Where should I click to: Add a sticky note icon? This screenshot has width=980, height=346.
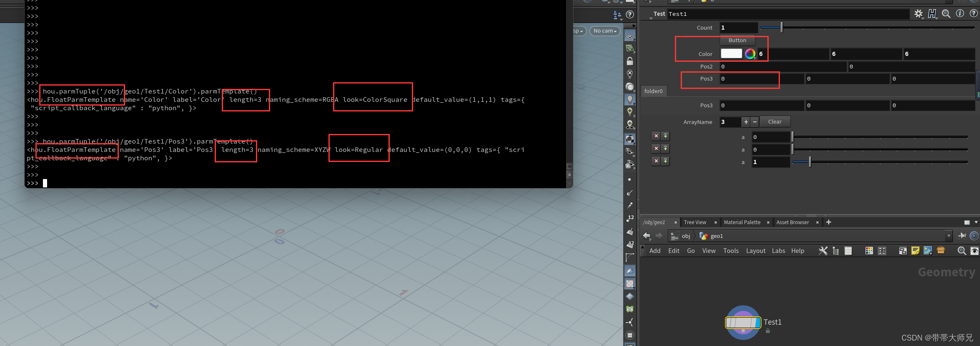pos(915,250)
